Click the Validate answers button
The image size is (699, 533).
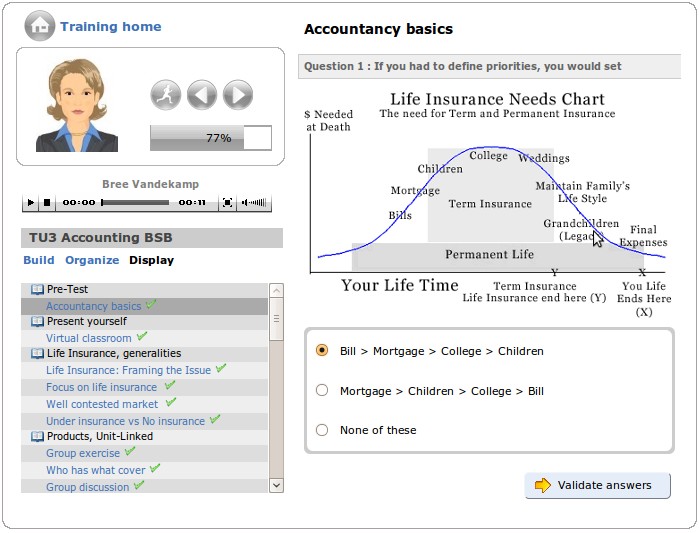597,486
